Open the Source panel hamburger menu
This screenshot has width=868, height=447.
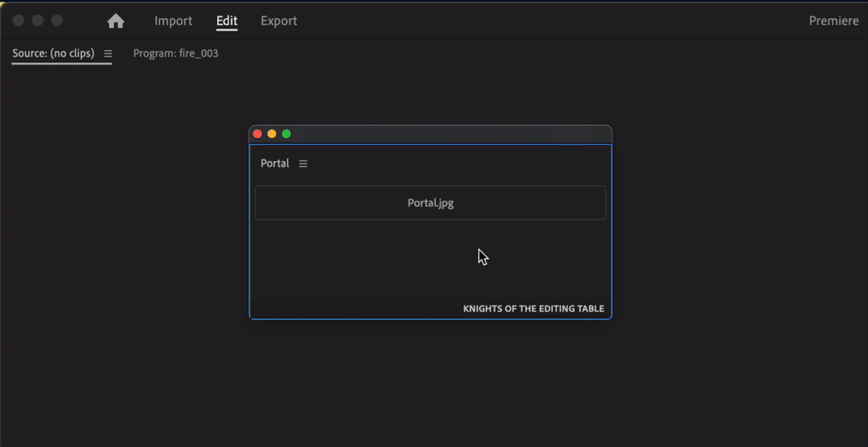(108, 54)
